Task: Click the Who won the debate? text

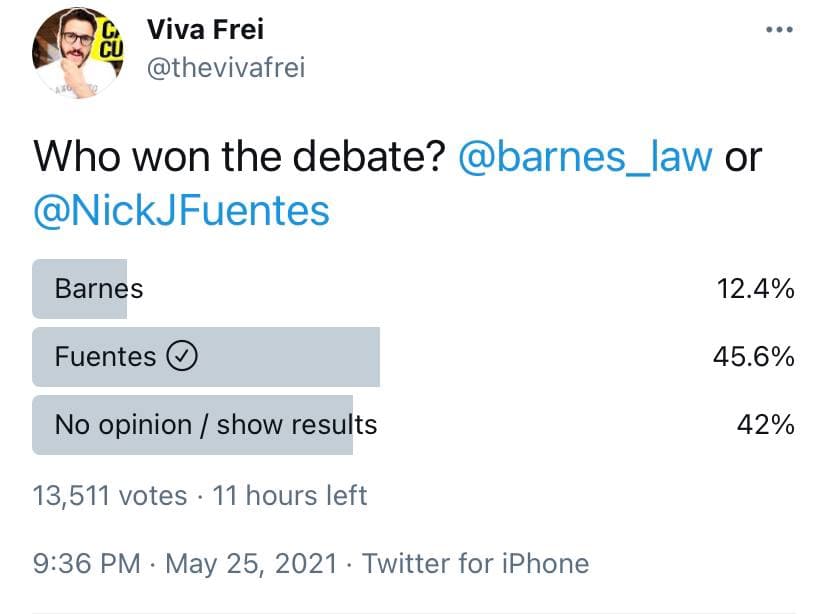Action: [239, 157]
